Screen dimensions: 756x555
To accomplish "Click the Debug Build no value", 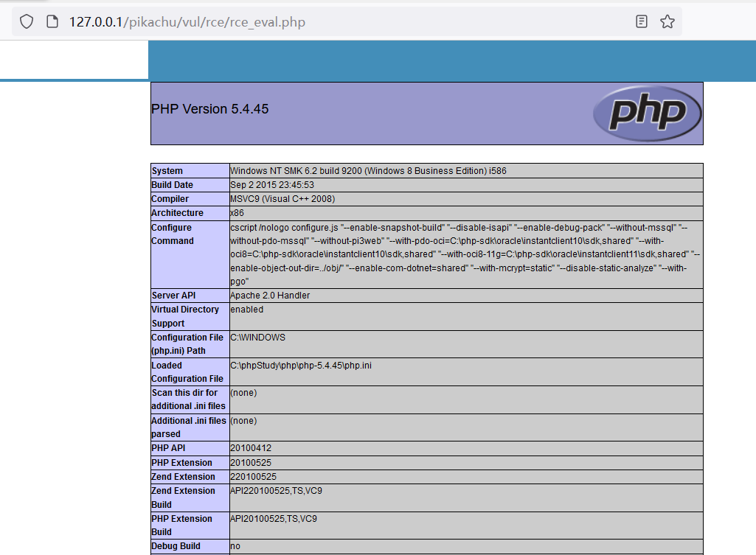I will coord(235,546).
